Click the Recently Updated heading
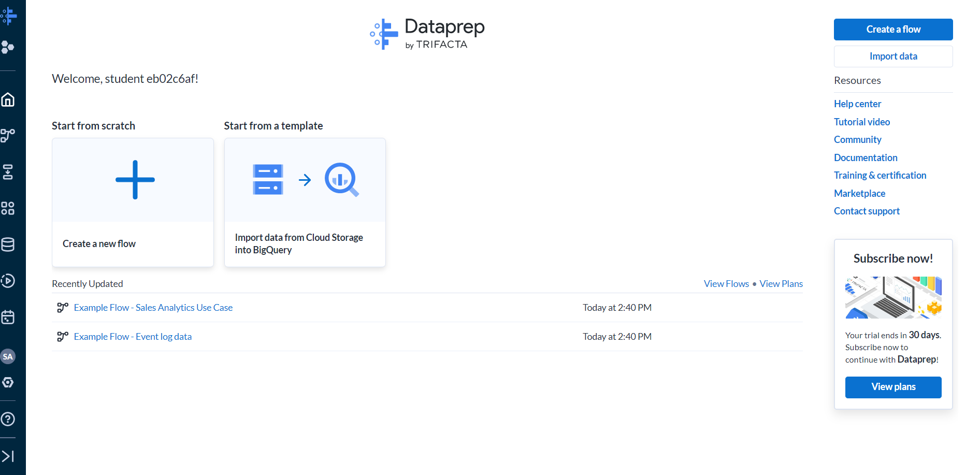Viewport: 980px width, 475px height. pyautogui.click(x=88, y=284)
